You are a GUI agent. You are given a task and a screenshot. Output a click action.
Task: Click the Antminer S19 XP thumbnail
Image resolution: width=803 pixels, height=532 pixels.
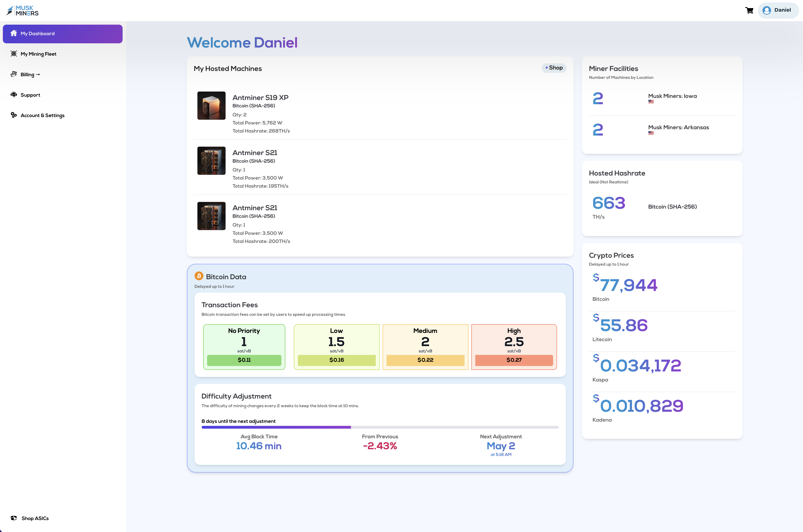[211, 105]
